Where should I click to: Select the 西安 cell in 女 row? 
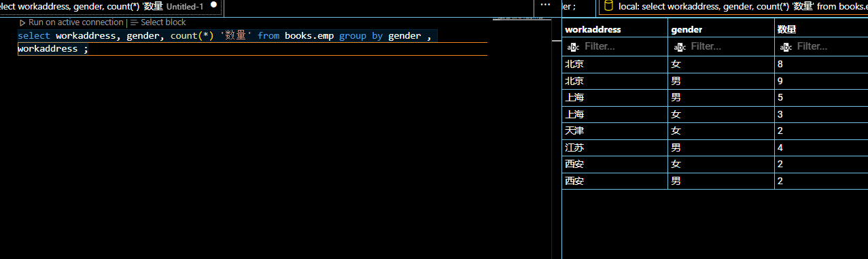(x=614, y=165)
